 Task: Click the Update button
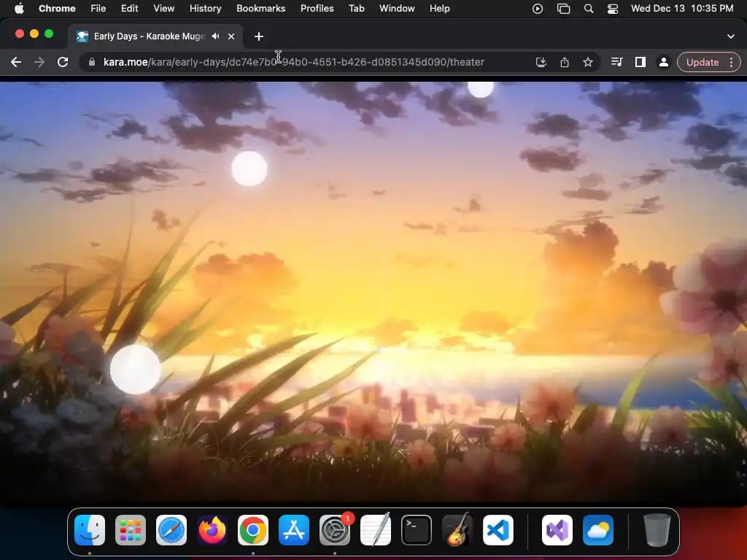(703, 62)
